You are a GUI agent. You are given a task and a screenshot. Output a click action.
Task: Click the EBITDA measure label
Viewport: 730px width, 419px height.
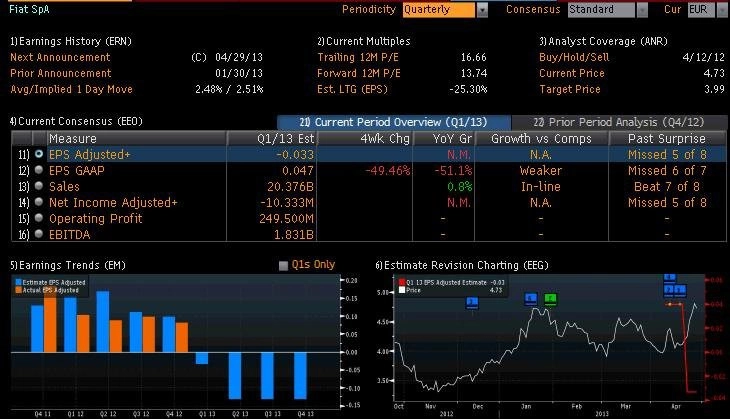click(69, 235)
